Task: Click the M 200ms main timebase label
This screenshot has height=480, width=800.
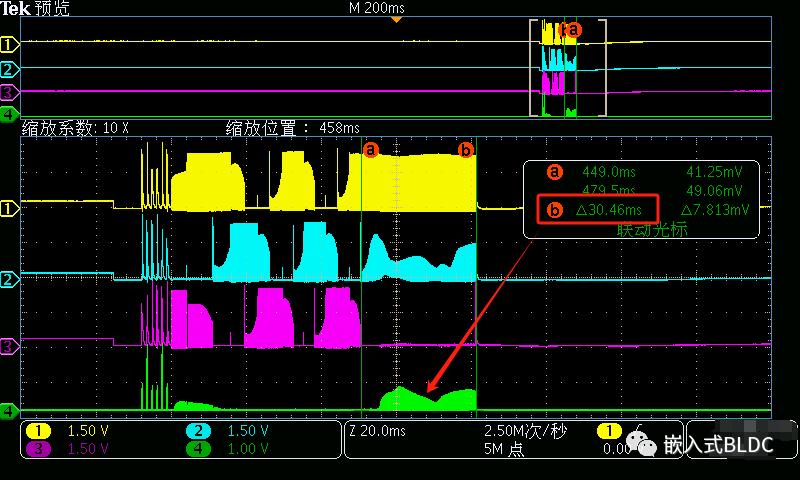Action: coord(377,8)
